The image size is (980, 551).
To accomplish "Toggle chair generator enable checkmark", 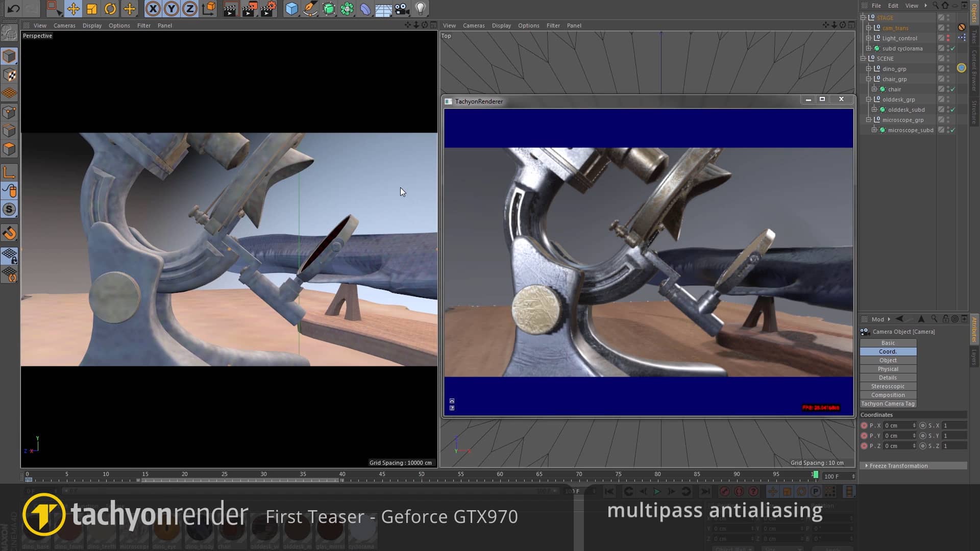I will pos(952,89).
